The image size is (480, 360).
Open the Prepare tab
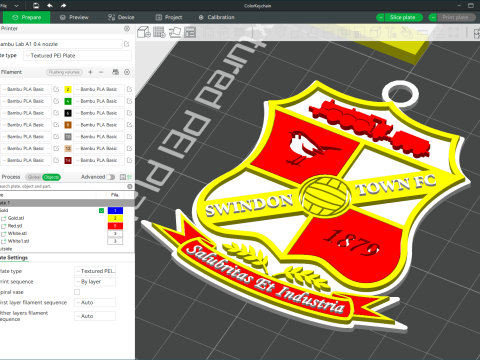[26, 17]
